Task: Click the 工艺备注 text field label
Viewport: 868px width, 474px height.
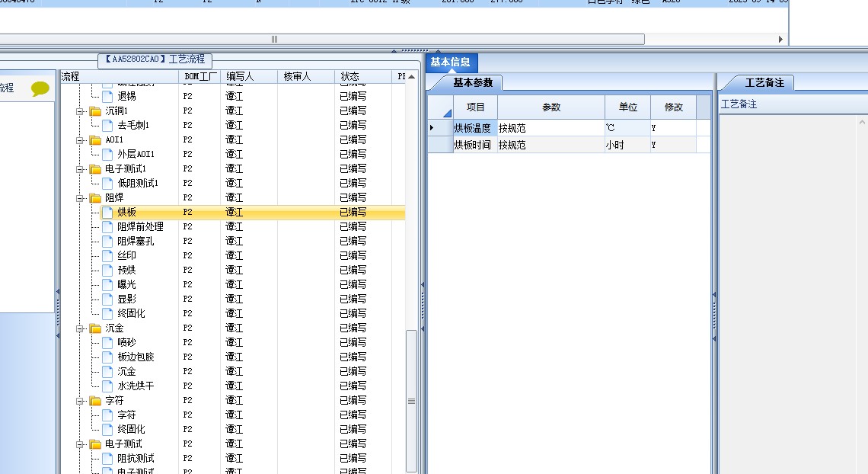Action: point(739,104)
